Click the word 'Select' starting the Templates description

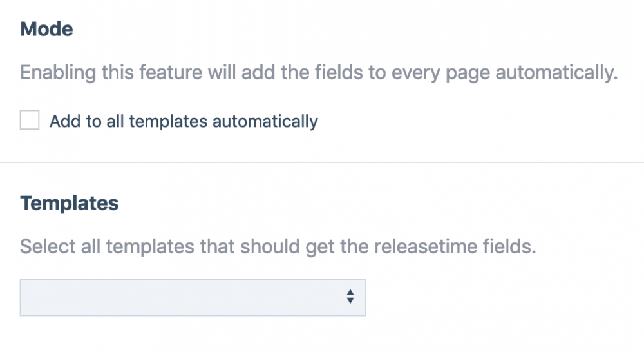click(43, 247)
